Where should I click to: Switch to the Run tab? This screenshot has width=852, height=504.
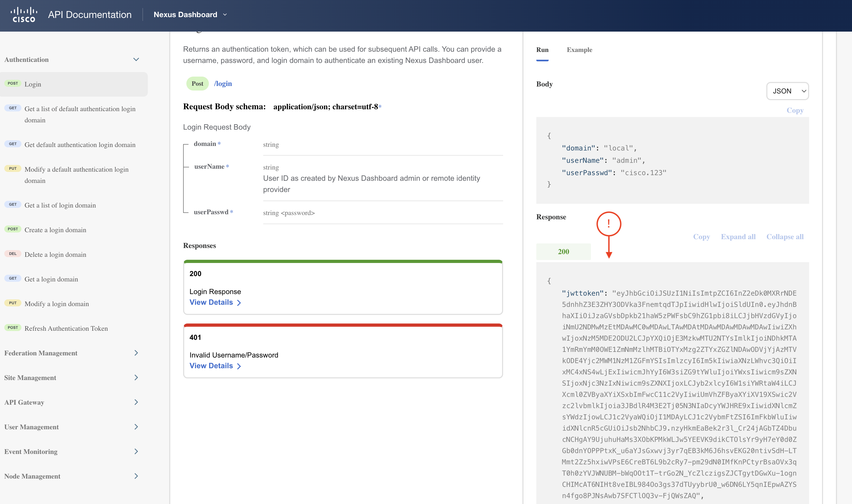click(x=542, y=50)
